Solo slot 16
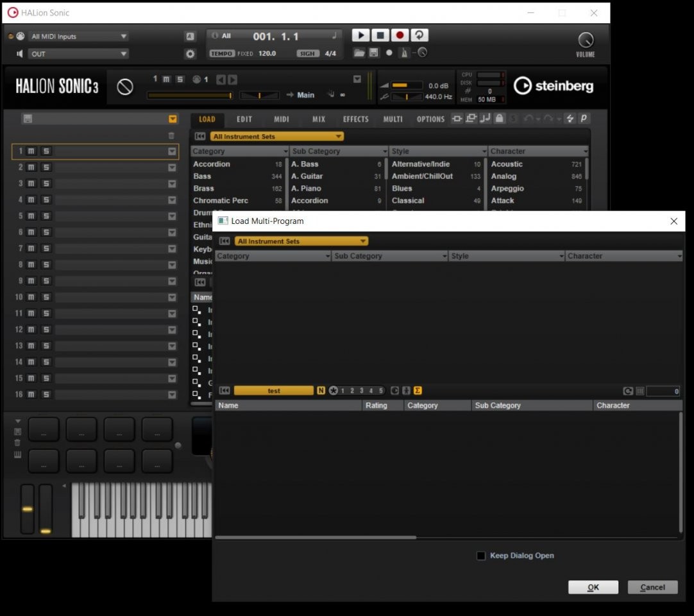This screenshot has height=616, width=694. click(46, 395)
